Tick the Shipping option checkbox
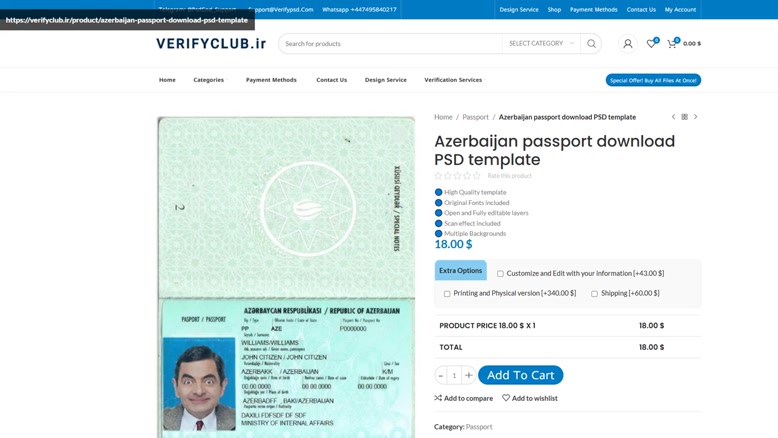The width and height of the screenshot is (778, 438). pyautogui.click(x=594, y=294)
